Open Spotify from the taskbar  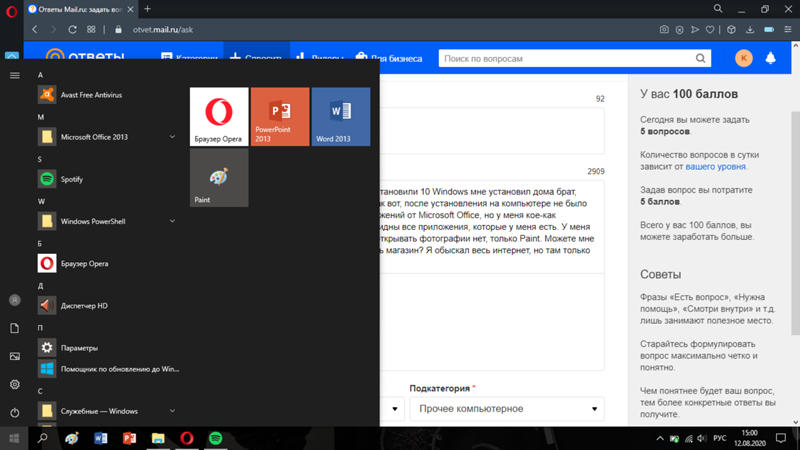(215, 438)
